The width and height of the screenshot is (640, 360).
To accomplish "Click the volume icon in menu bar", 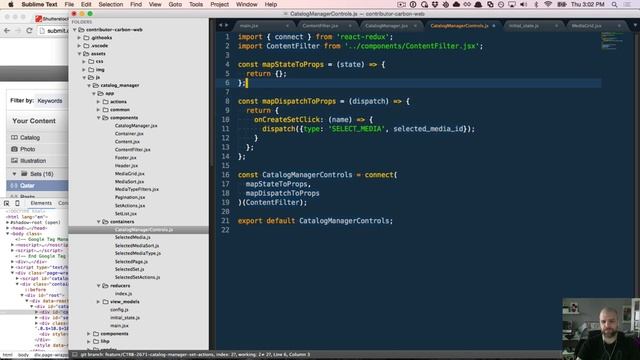I will [x=523, y=4].
